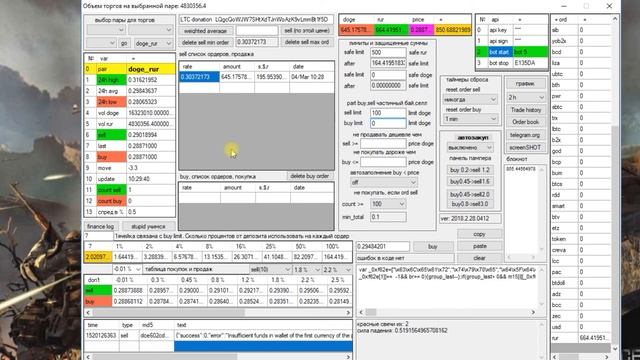This screenshot has height=360, width=640.
Task: Click right arrow of sell/buy table scrollbar
Action: (x=348, y=313)
